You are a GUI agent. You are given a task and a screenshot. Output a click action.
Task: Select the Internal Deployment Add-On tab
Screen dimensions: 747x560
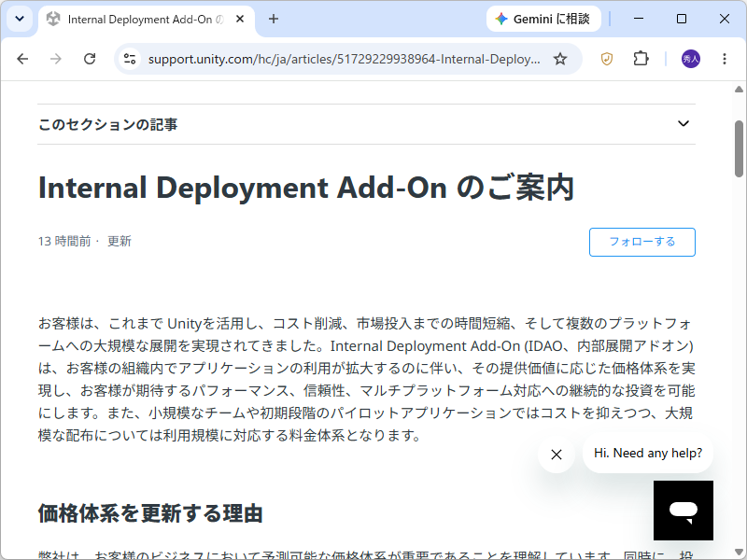[x=146, y=19]
